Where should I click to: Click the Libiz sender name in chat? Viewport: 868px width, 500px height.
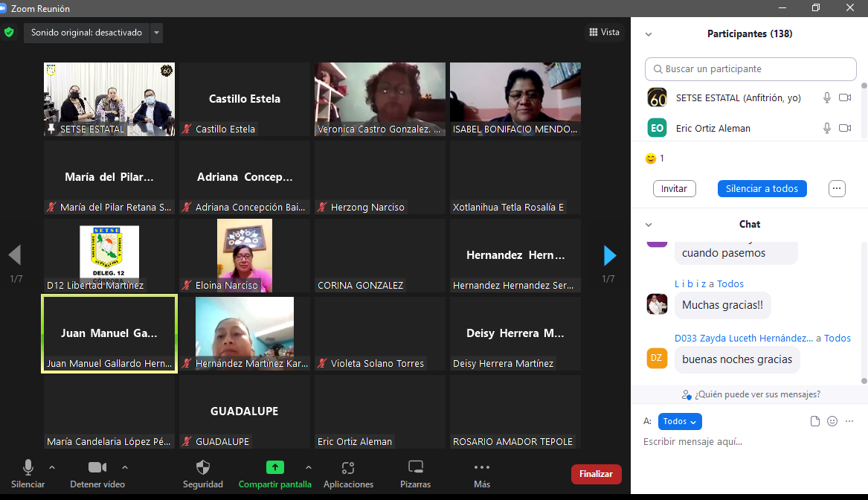point(690,283)
